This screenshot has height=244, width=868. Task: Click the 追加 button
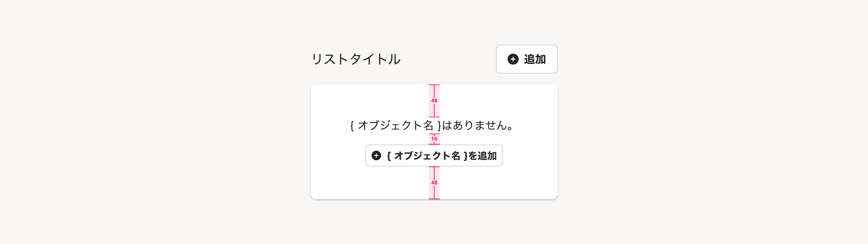coord(527,59)
